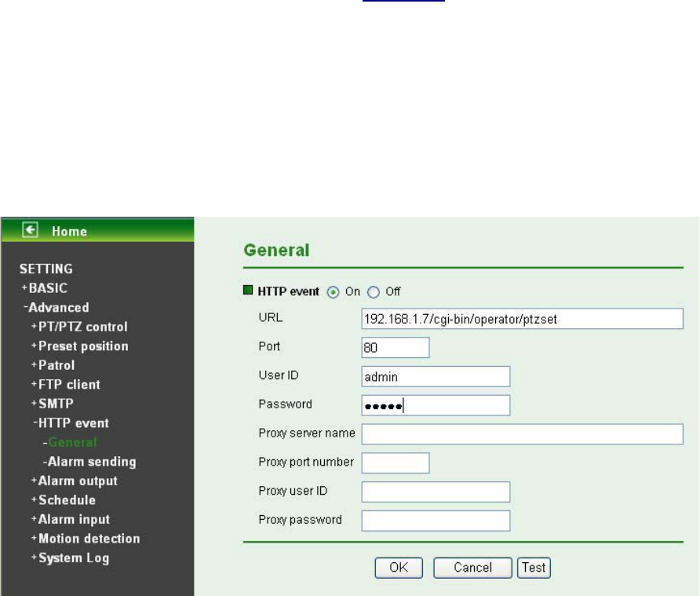Open the Alarm input menu item
Viewport: 700px width, 596px height.
[x=71, y=519]
